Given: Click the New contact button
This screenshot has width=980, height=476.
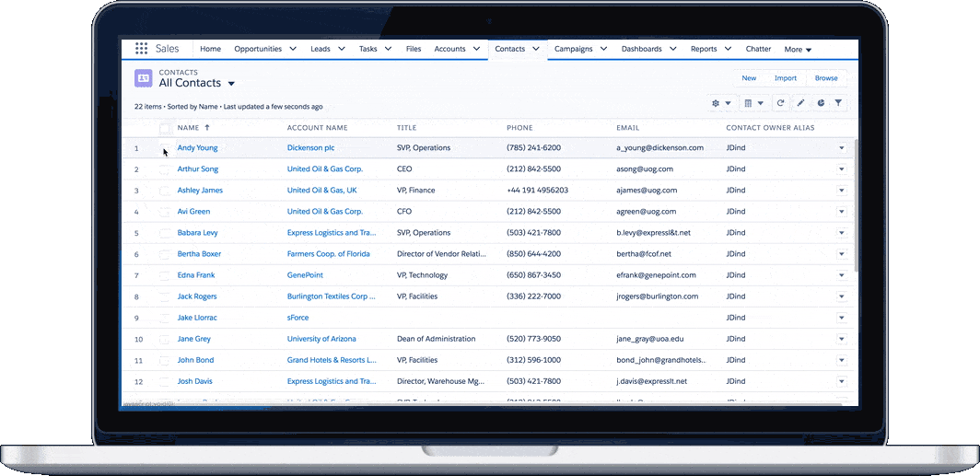Looking at the screenshot, I should pos(749,78).
